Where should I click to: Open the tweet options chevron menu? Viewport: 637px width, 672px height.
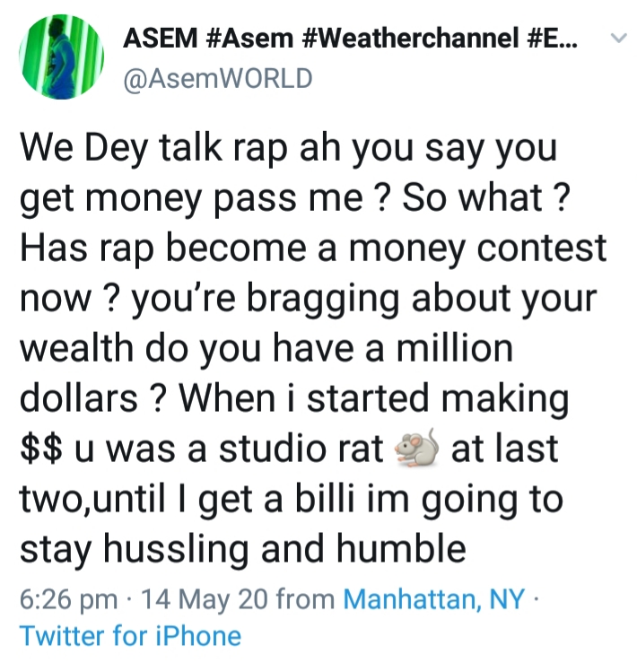point(618,39)
